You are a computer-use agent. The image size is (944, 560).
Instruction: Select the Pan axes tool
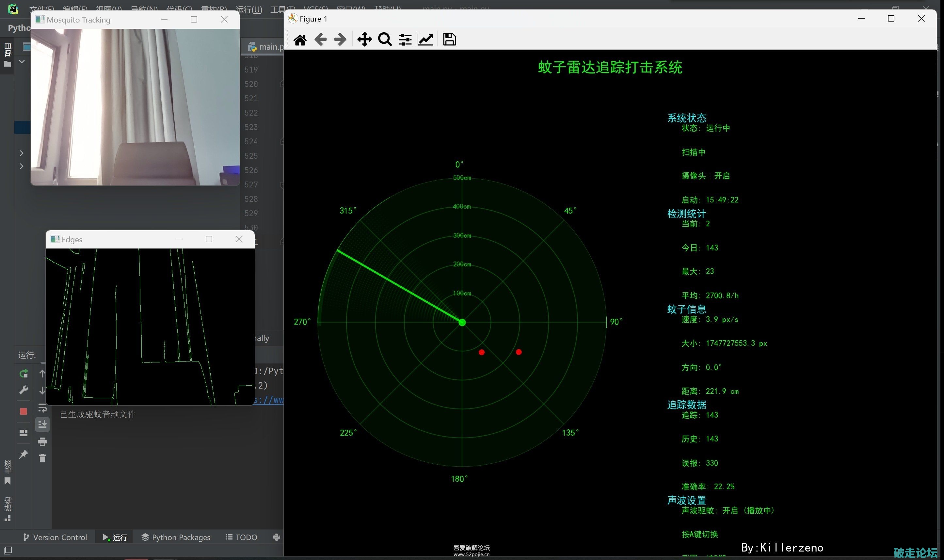click(x=364, y=40)
